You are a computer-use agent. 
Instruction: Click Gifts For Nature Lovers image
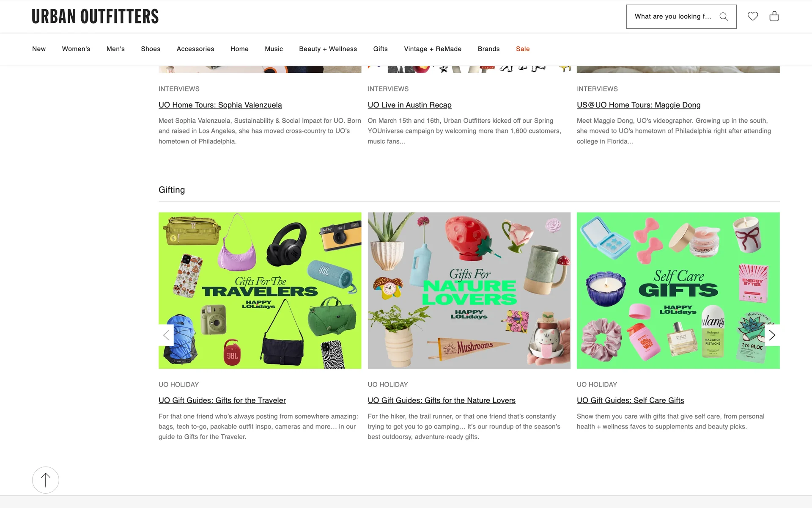click(x=469, y=290)
